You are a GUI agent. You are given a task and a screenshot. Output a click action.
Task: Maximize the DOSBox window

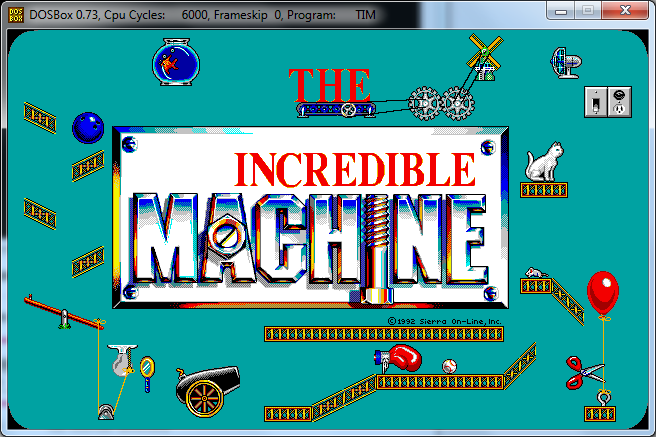tap(588, 11)
